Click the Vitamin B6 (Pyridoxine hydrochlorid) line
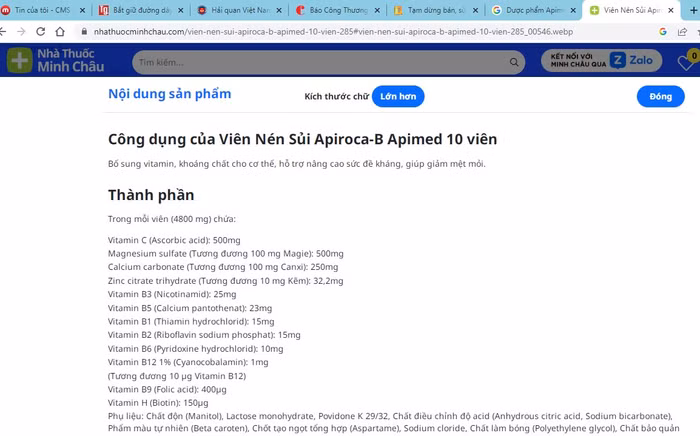 pos(196,349)
